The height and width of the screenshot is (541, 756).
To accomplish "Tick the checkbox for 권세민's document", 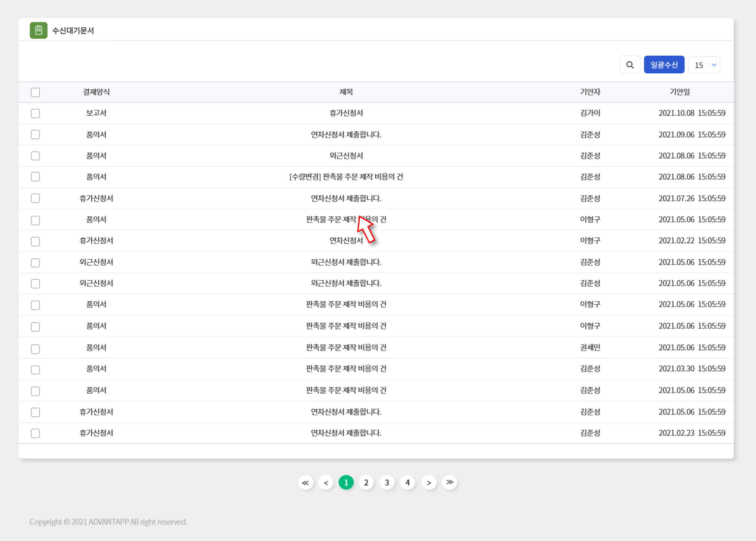I will pos(36,349).
